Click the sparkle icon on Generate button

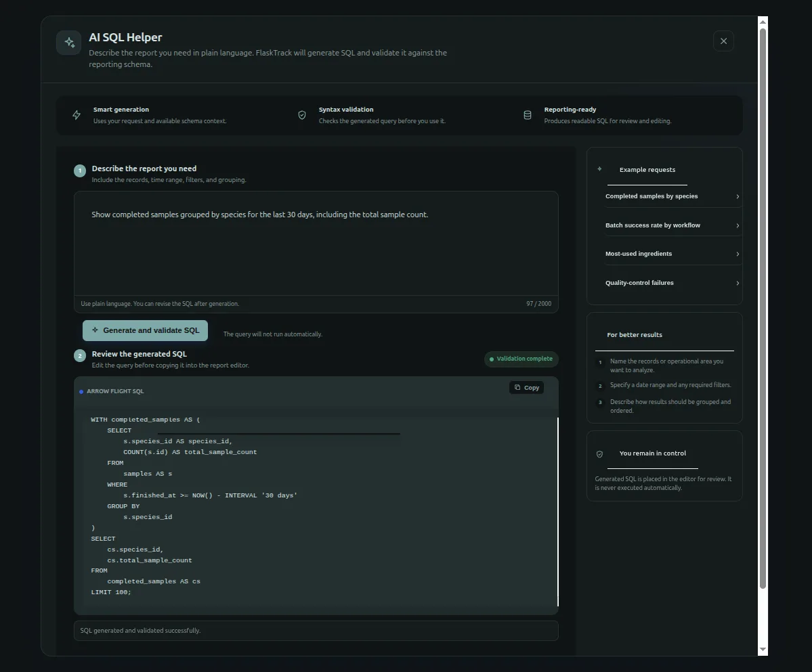click(x=95, y=330)
